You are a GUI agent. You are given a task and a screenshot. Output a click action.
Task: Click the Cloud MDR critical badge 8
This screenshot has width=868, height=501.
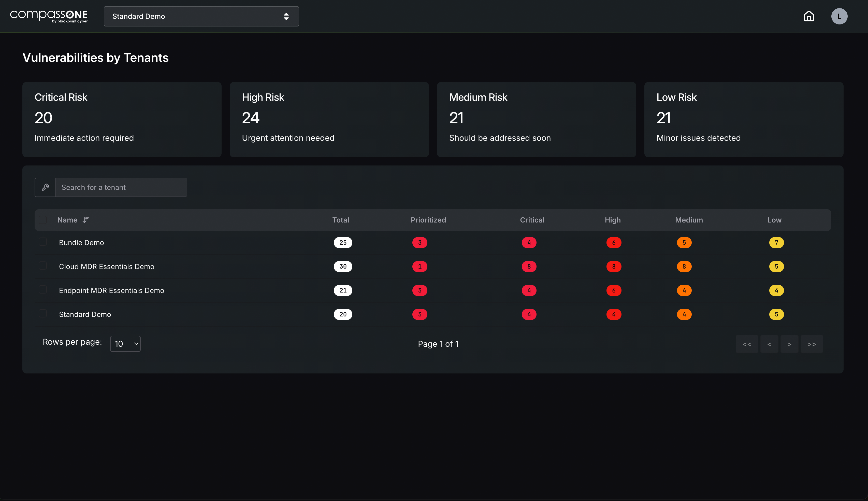click(529, 266)
